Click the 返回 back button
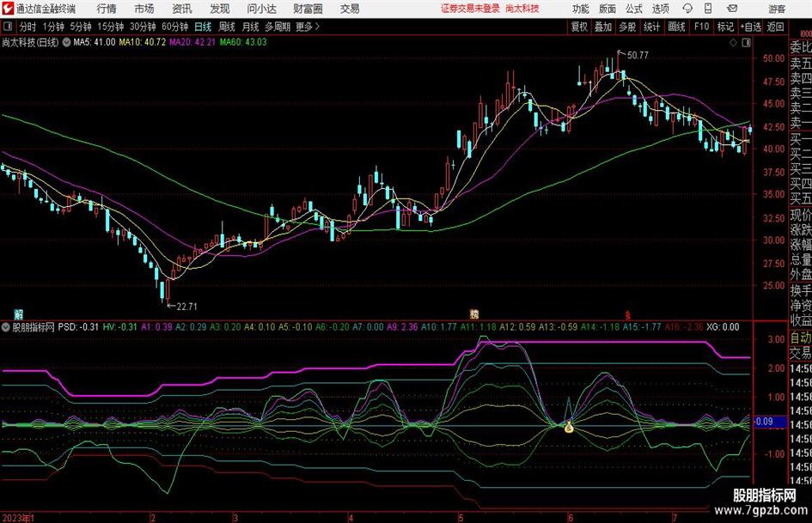 click(775, 27)
